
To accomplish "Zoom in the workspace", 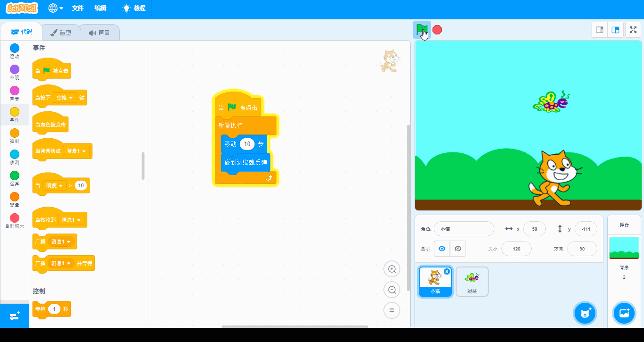I will click(x=392, y=269).
